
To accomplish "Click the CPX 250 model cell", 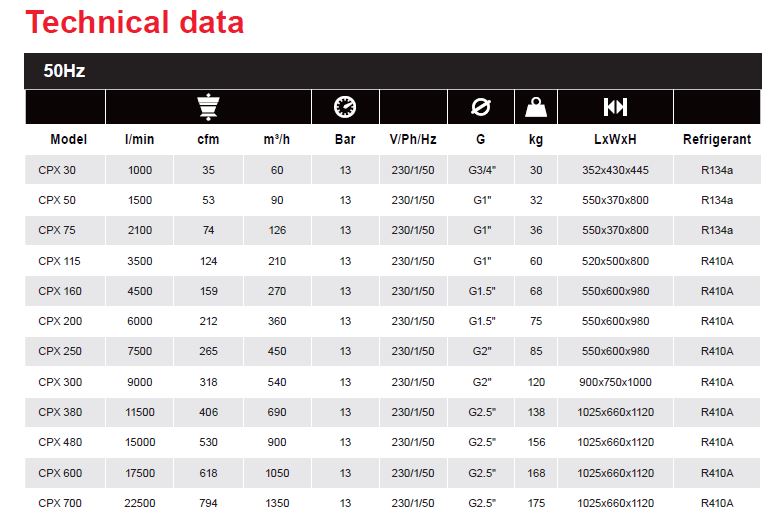I will click(x=60, y=351).
